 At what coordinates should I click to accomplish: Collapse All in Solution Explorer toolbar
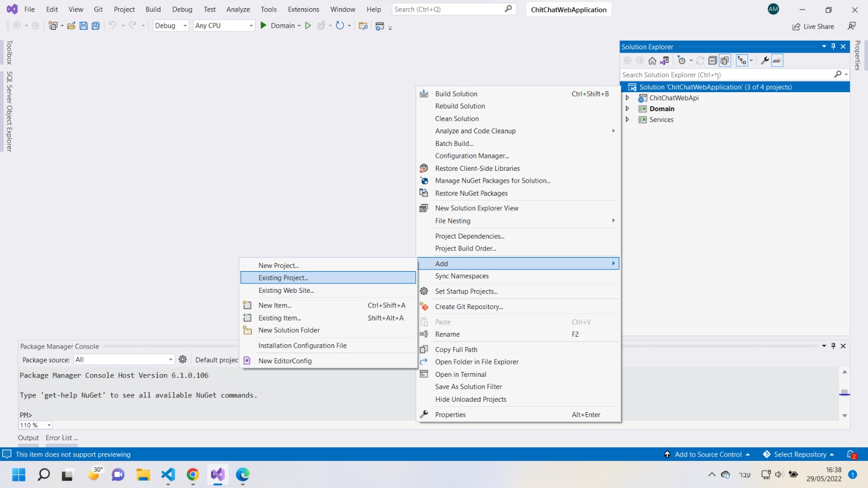coord(713,61)
